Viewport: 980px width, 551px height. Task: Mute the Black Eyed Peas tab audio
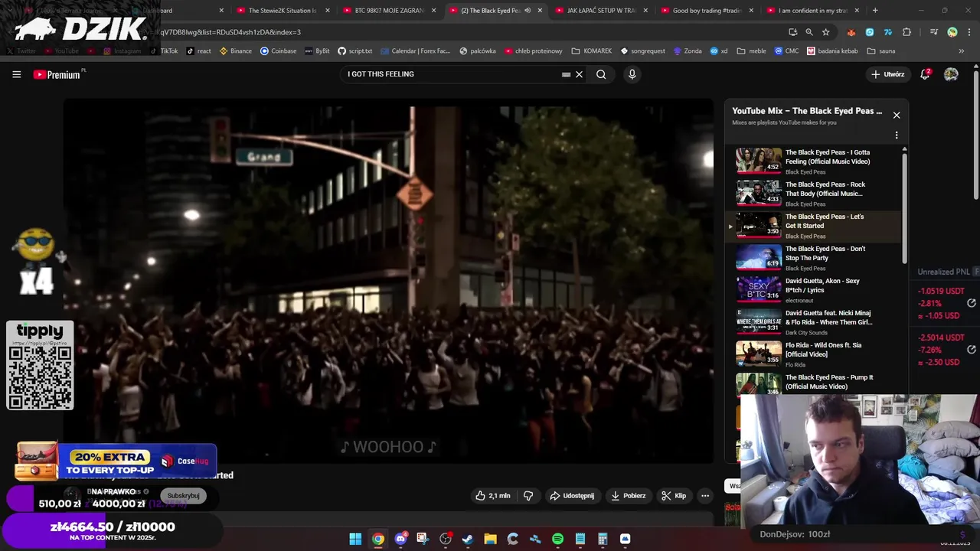(x=528, y=11)
